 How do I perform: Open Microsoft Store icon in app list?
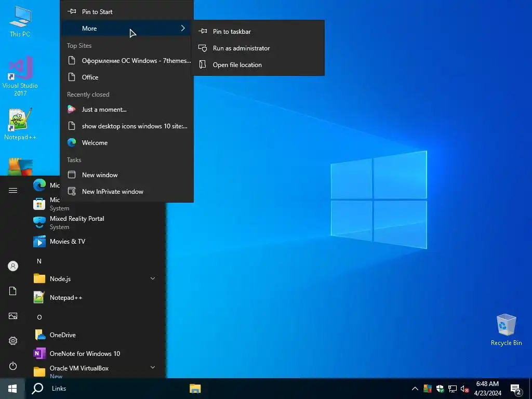pyautogui.click(x=39, y=204)
